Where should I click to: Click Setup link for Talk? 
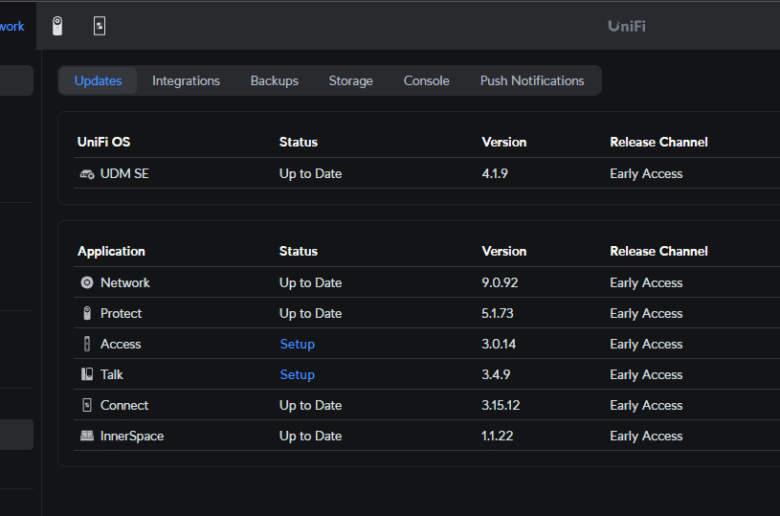coord(297,374)
